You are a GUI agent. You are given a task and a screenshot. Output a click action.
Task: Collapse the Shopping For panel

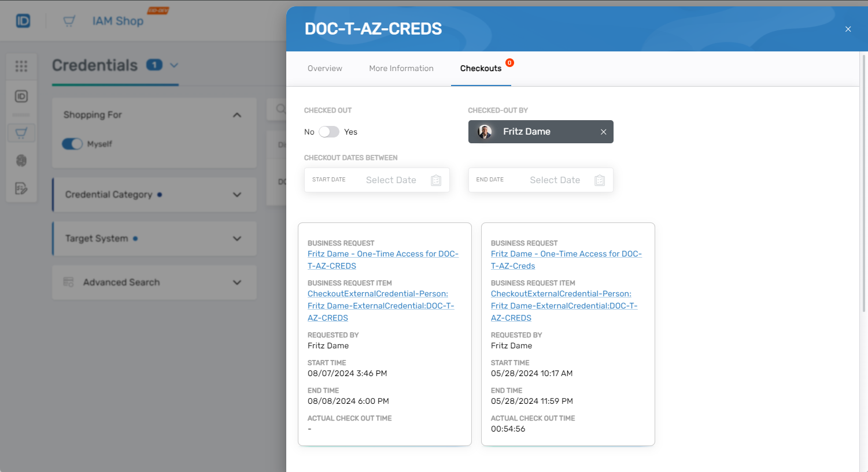click(x=237, y=115)
